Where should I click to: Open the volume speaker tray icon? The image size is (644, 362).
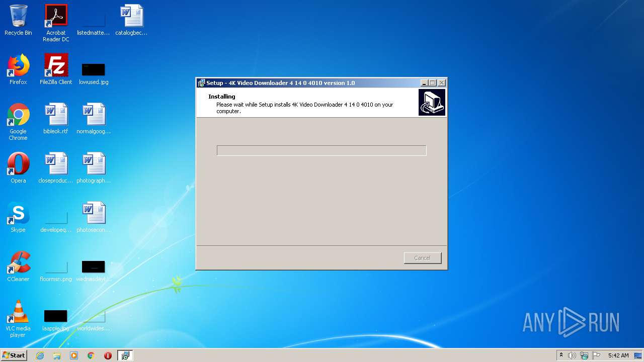point(572,355)
